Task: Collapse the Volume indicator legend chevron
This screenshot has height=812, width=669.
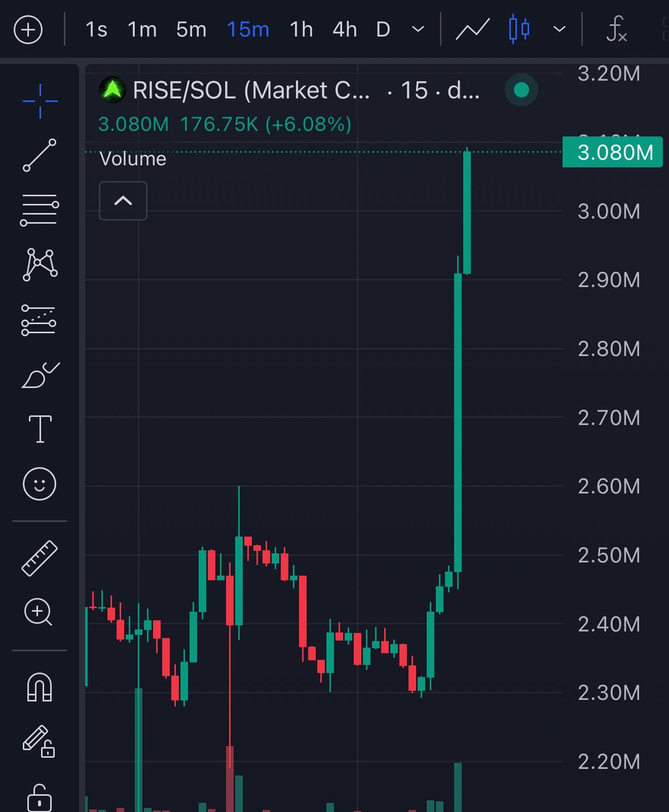Action: (x=123, y=201)
